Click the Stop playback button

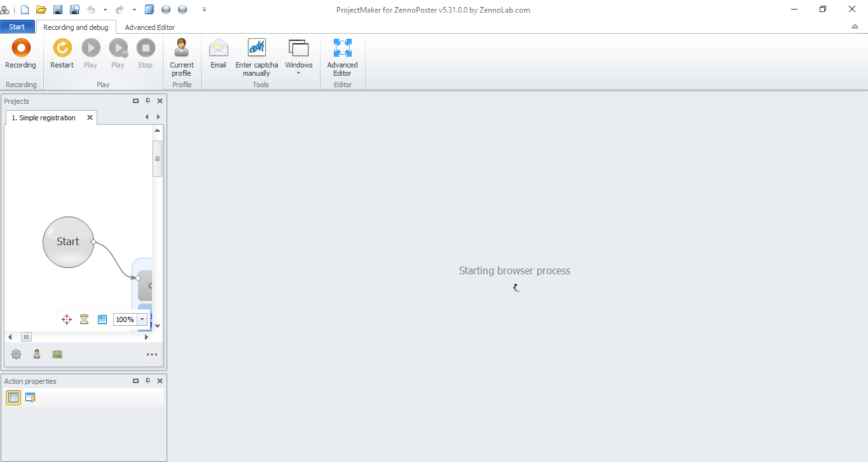[146, 54]
